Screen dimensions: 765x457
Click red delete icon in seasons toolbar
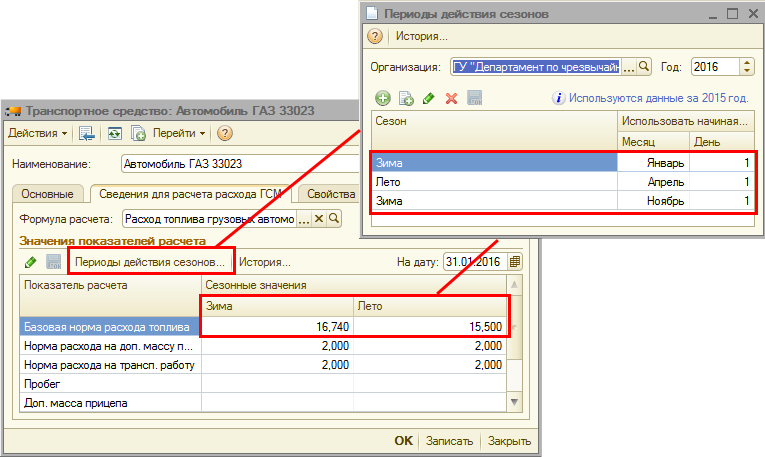(451, 98)
